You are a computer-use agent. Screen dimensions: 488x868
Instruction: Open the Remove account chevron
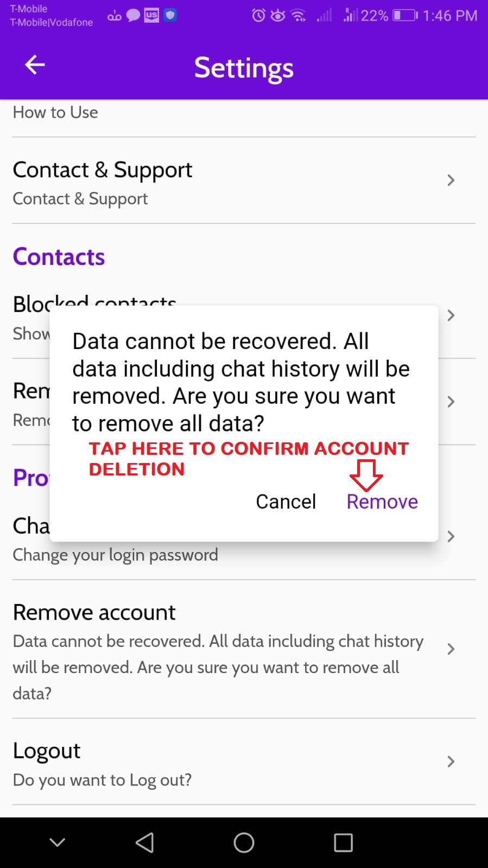pyautogui.click(x=451, y=649)
